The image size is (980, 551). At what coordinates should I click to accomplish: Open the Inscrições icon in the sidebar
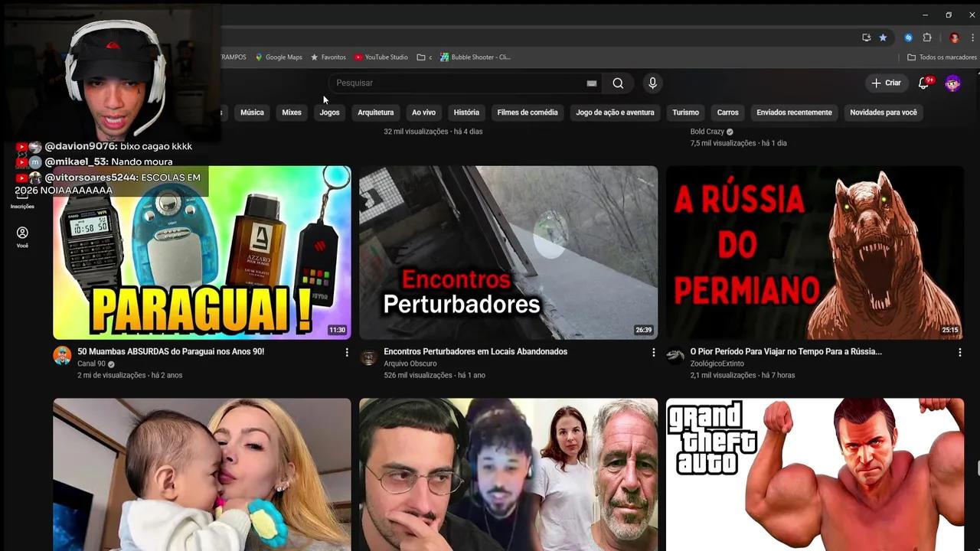pos(22,197)
